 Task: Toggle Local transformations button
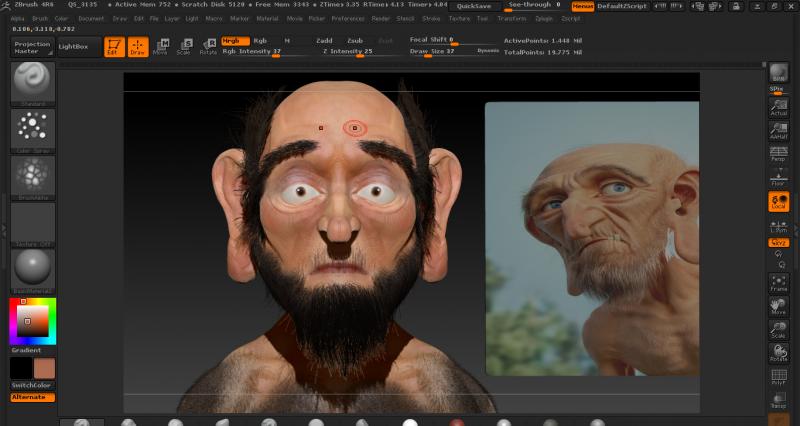[779, 201]
